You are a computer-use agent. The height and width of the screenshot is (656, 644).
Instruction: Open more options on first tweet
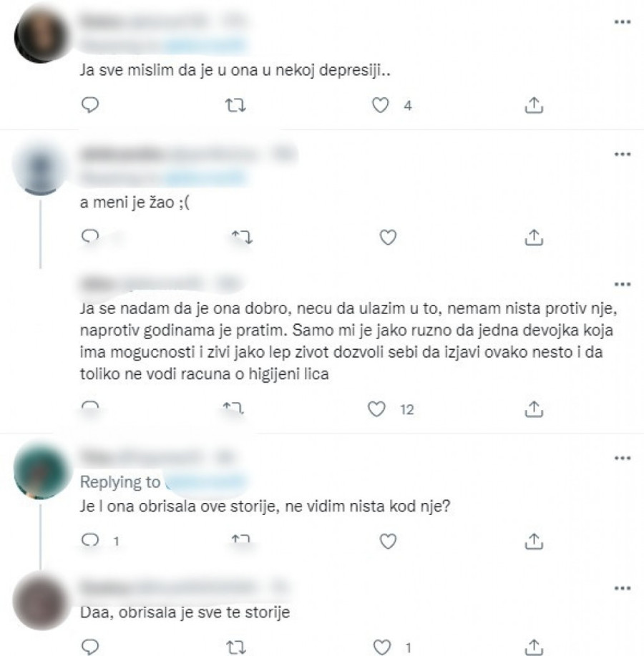(623, 21)
